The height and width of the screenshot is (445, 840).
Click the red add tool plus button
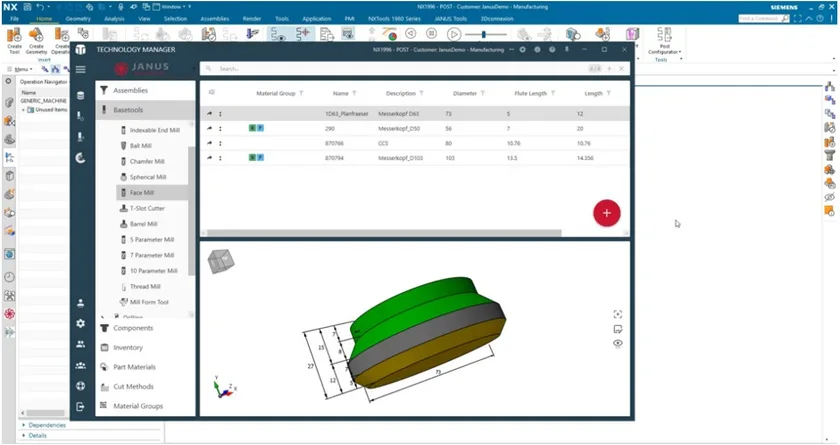pos(606,213)
